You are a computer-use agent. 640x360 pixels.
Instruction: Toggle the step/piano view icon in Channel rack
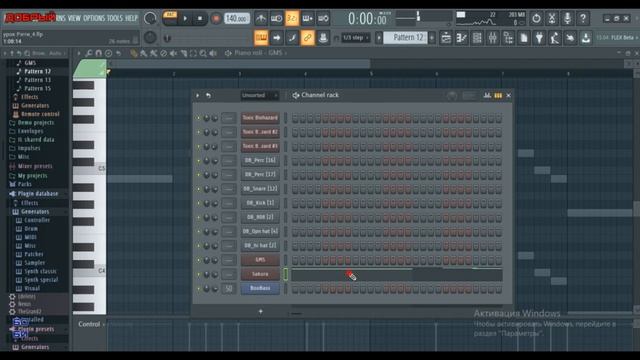point(498,96)
